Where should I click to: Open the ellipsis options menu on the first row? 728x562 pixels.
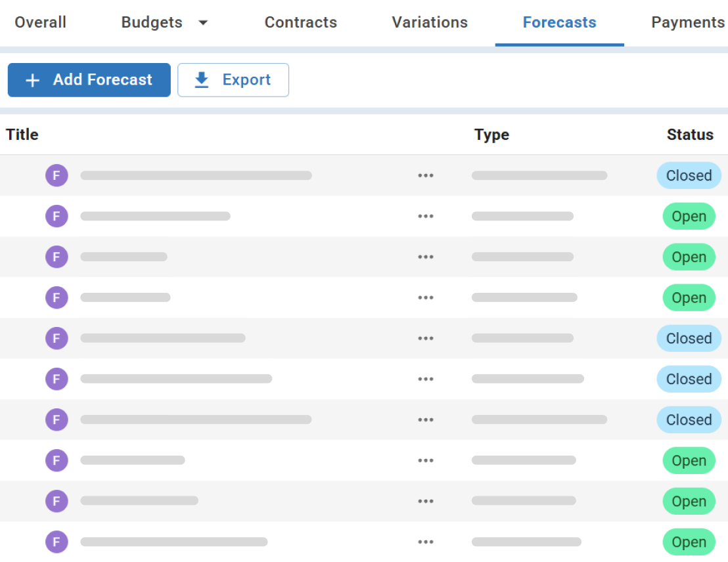tap(426, 175)
